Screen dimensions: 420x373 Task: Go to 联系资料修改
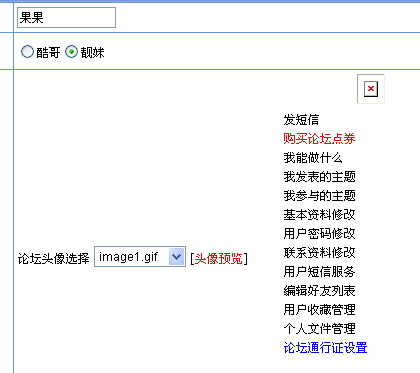[x=319, y=253]
